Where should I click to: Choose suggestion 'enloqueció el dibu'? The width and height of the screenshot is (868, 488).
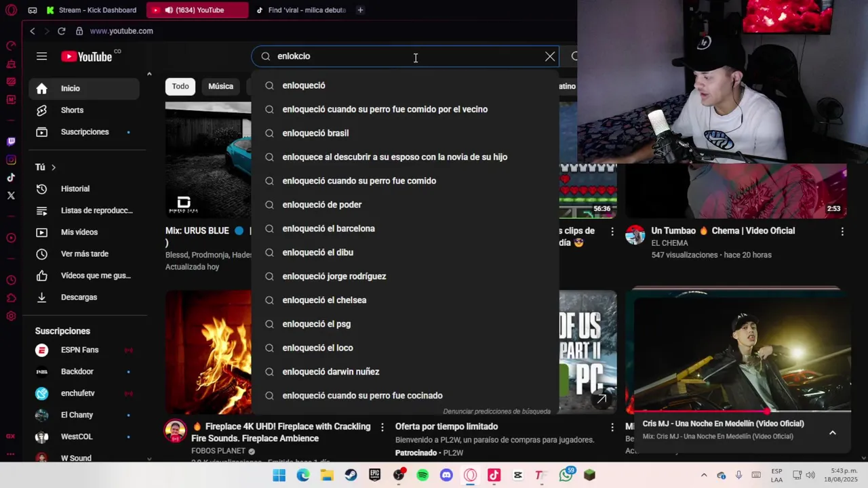tap(405, 252)
